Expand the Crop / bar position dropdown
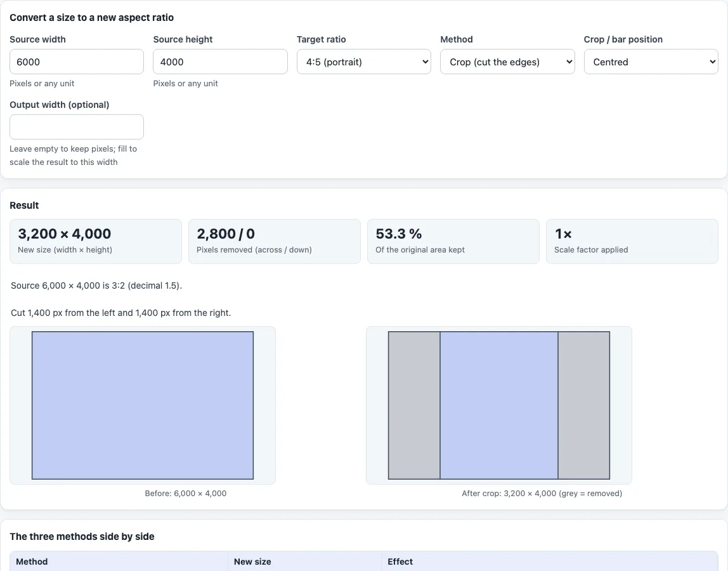 point(651,62)
